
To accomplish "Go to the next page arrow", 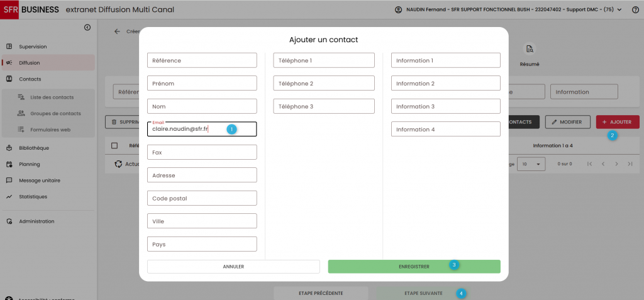I will tap(616, 164).
